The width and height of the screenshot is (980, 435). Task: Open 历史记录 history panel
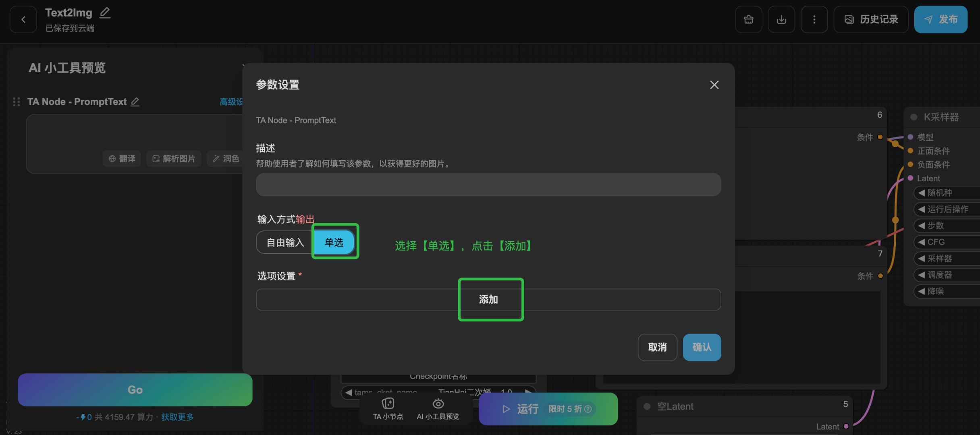pyautogui.click(x=871, y=19)
